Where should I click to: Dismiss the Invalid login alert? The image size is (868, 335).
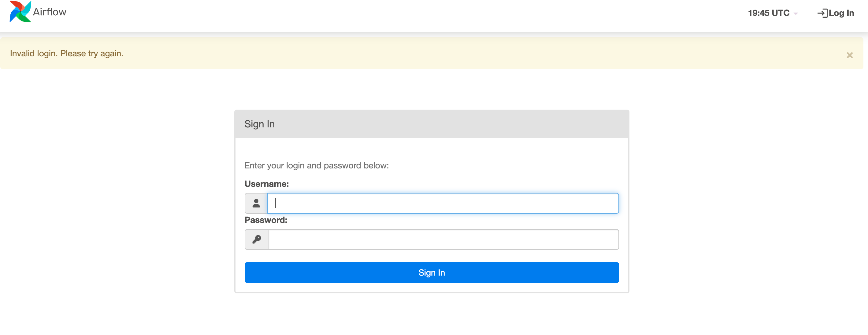click(849, 55)
